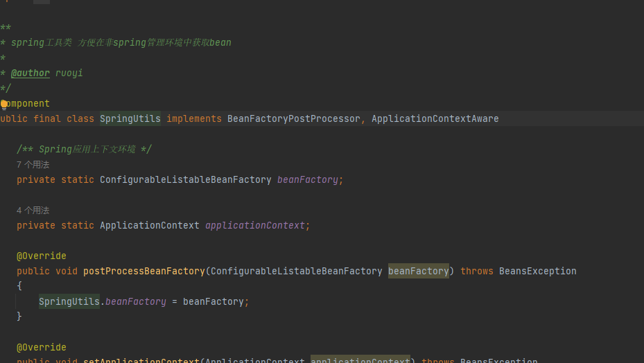Click the first @Override annotation
This screenshot has width=644, height=363.
click(42, 256)
